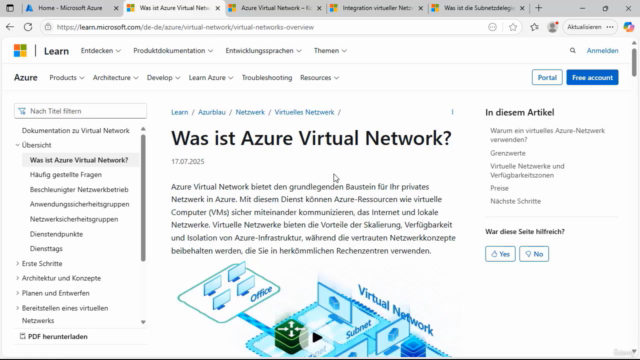Click Netzwerk breadcrumb link

click(250, 112)
